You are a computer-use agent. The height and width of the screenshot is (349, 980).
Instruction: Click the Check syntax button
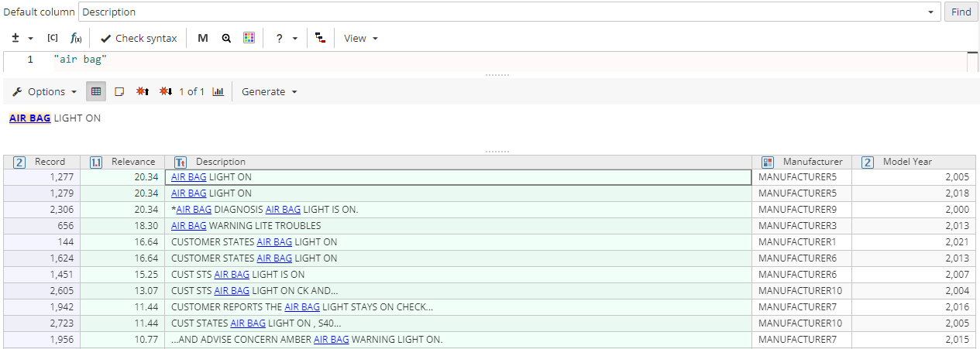(x=139, y=38)
